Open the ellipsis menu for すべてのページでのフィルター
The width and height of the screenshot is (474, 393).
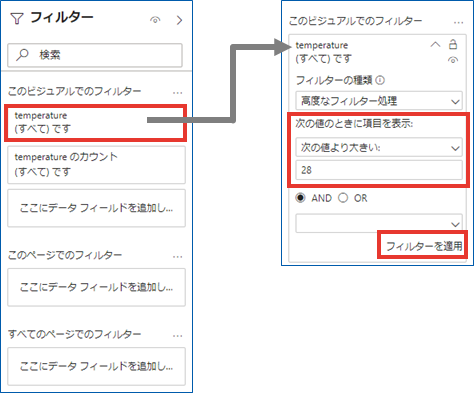(x=178, y=335)
